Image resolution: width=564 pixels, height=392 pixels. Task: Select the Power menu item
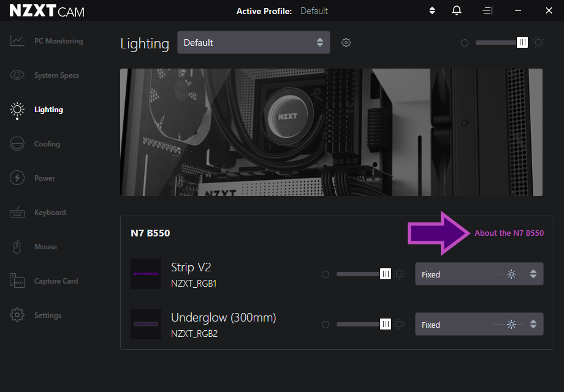pyautogui.click(x=45, y=178)
